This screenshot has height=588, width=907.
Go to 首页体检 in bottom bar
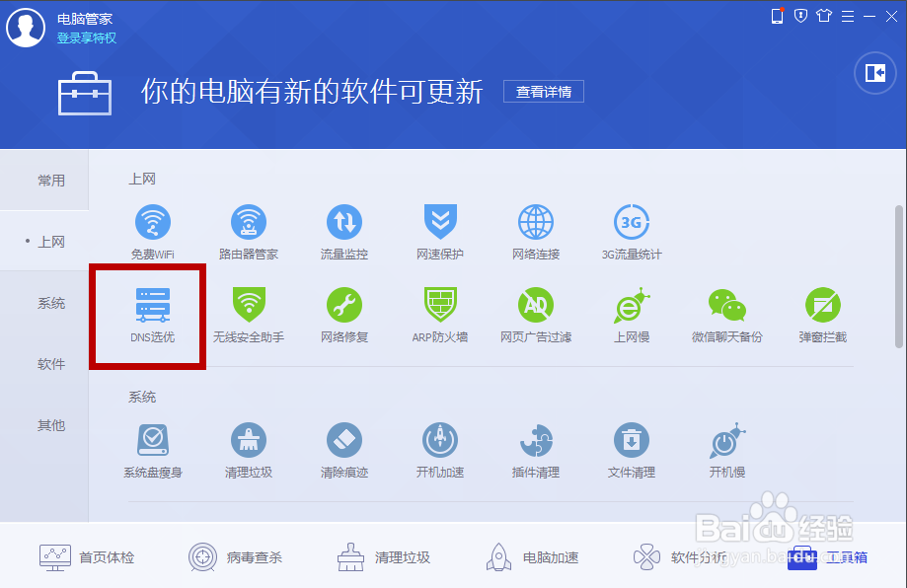click(x=87, y=557)
